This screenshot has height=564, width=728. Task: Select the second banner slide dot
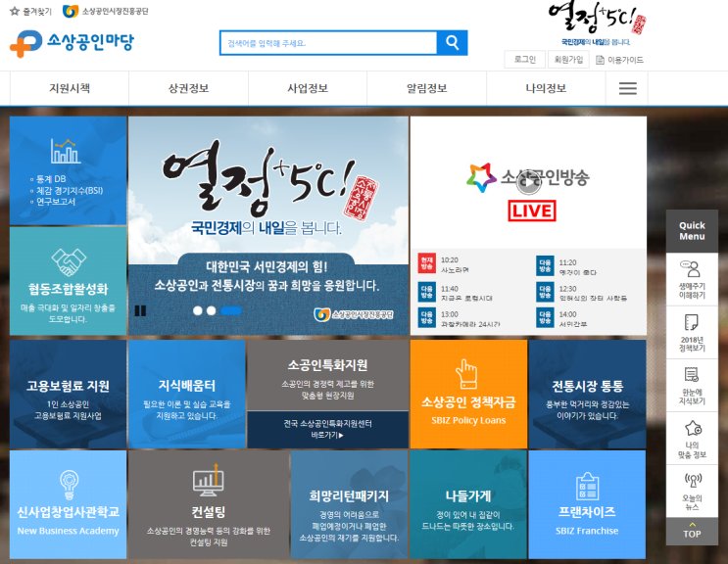tap(212, 310)
